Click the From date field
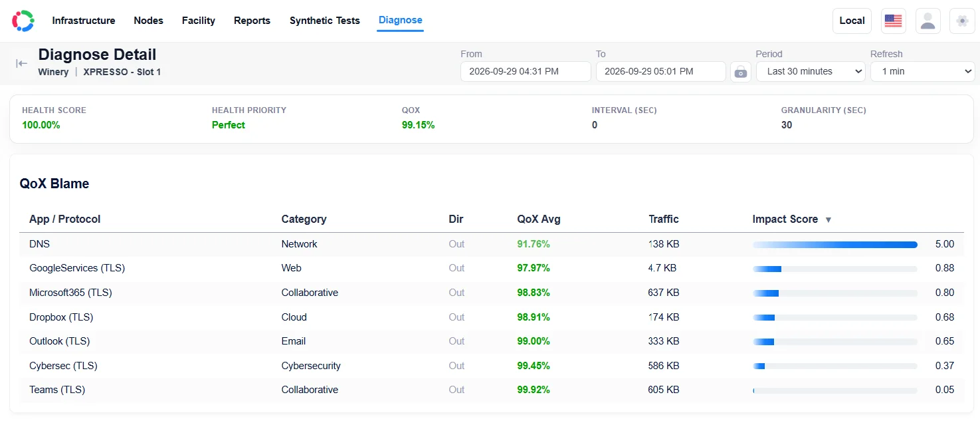This screenshot has height=427, width=980. click(x=526, y=72)
